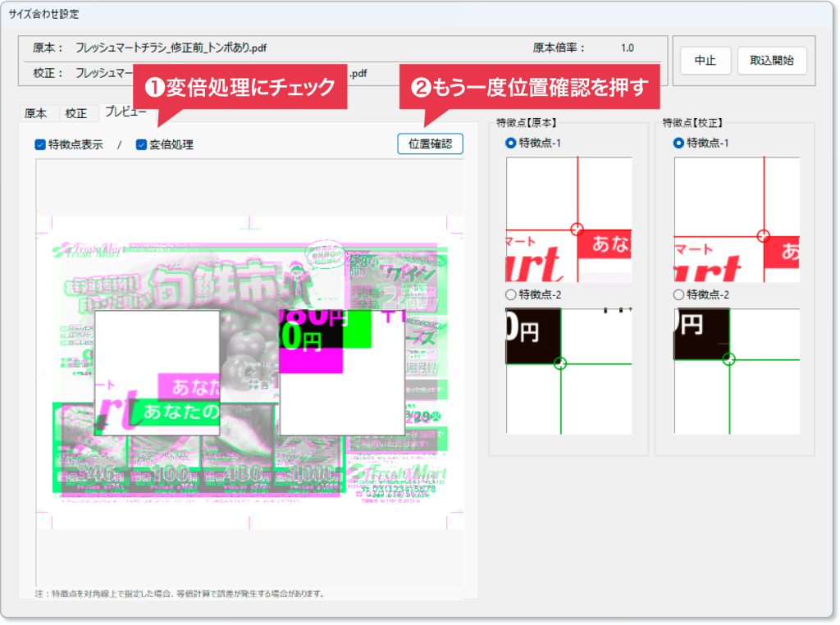Click the right magnified inset in preview
840x625 pixels.
(342, 372)
